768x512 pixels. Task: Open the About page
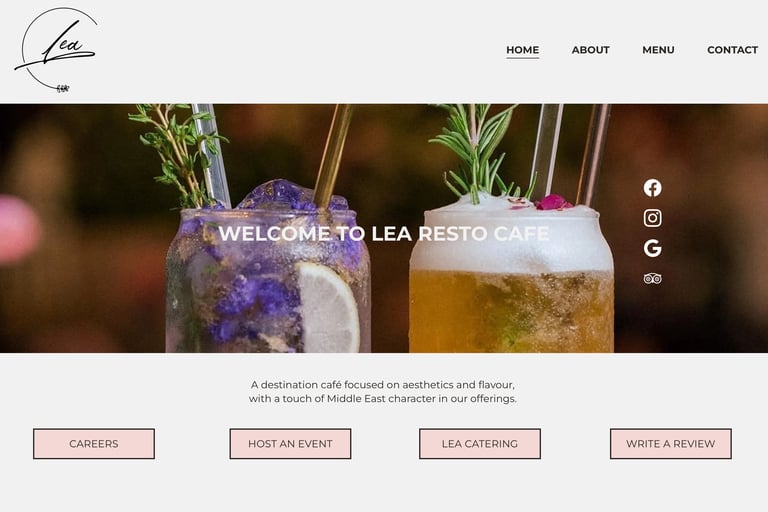(591, 50)
